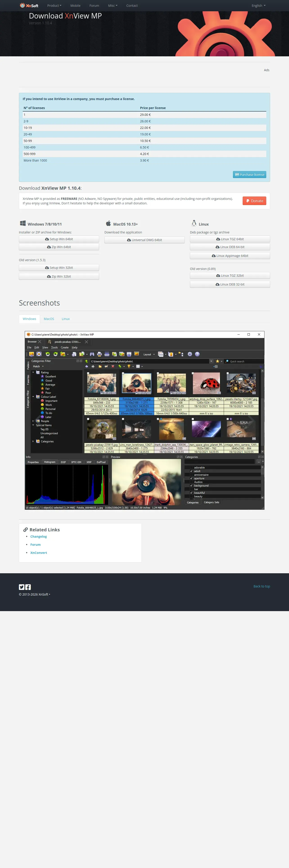The width and height of the screenshot is (289, 868).
Task: Toggle the 'adult' category checkbox
Action: (192, 471)
